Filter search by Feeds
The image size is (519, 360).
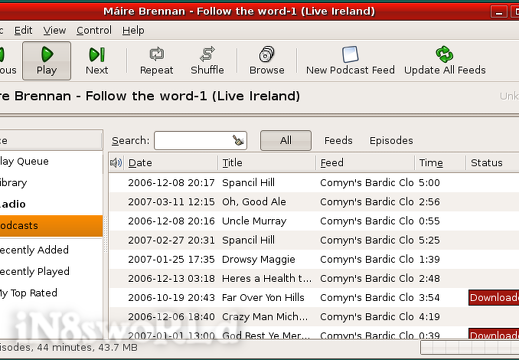tap(338, 140)
